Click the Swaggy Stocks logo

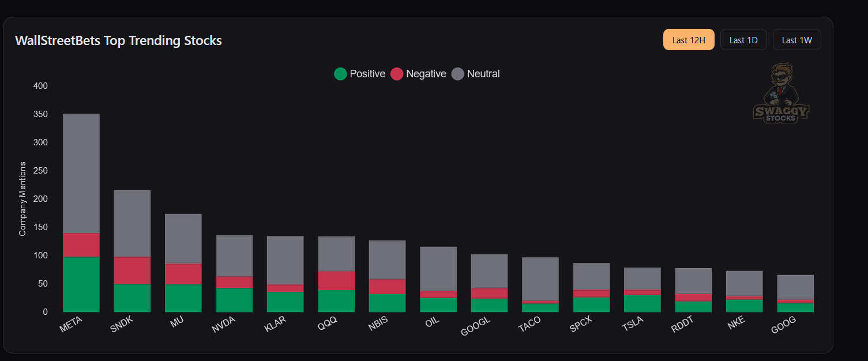click(781, 93)
